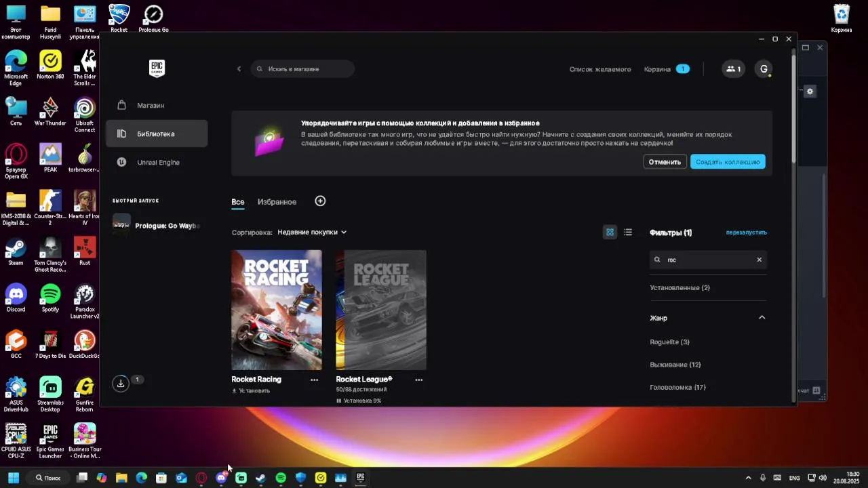The image size is (868, 488).
Task: Click taskbar Поиск search box
Action: click(x=49, y=478)
